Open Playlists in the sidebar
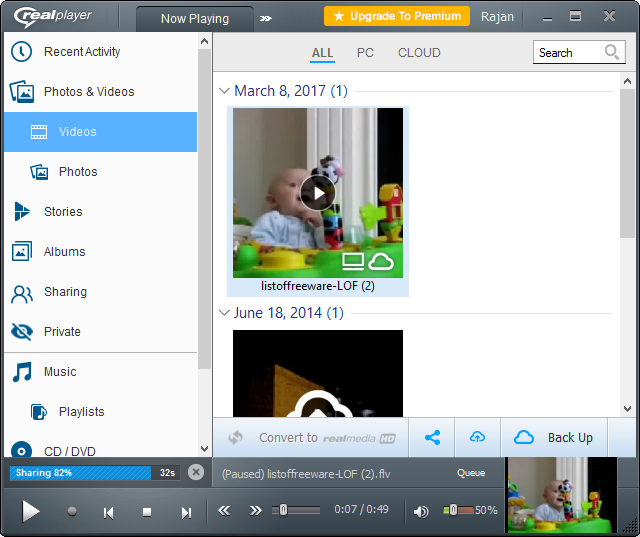Screen dimensions: 640x537 click(x=100, y=412)
